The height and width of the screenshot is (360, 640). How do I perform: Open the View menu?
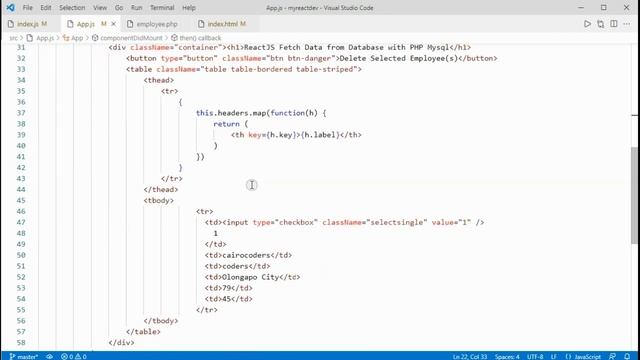(x=100, y=8)
